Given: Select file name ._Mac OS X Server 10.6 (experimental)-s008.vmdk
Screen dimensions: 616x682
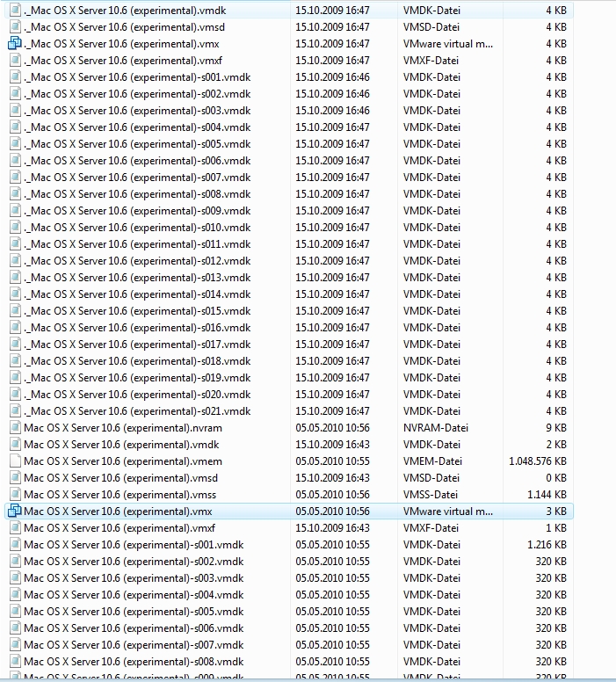Looking at the screenshot, I should 137,194.
